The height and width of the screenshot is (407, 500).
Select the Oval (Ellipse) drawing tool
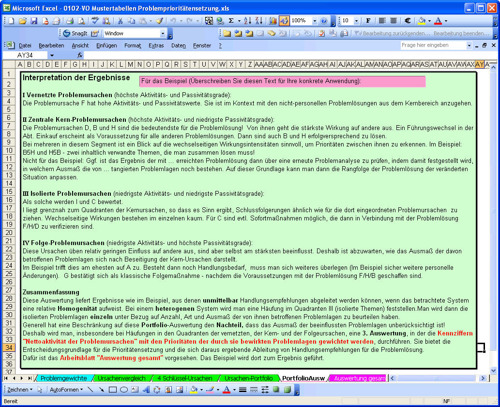point(124,390)
